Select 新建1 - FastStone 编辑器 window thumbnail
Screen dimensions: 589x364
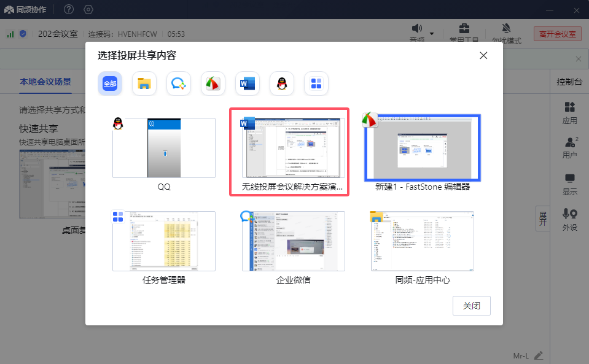pos(423,148)
